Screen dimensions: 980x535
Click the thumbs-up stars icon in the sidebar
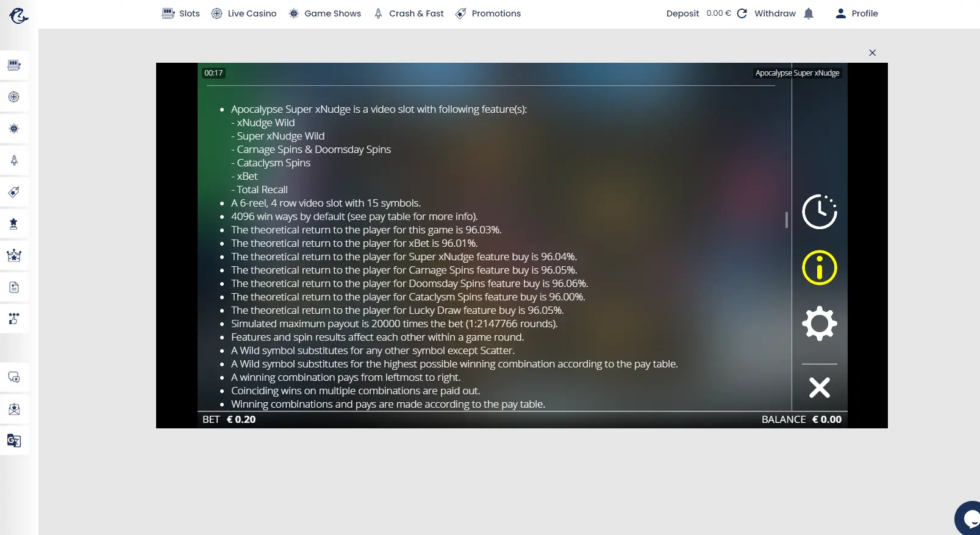tap(14, 319)
